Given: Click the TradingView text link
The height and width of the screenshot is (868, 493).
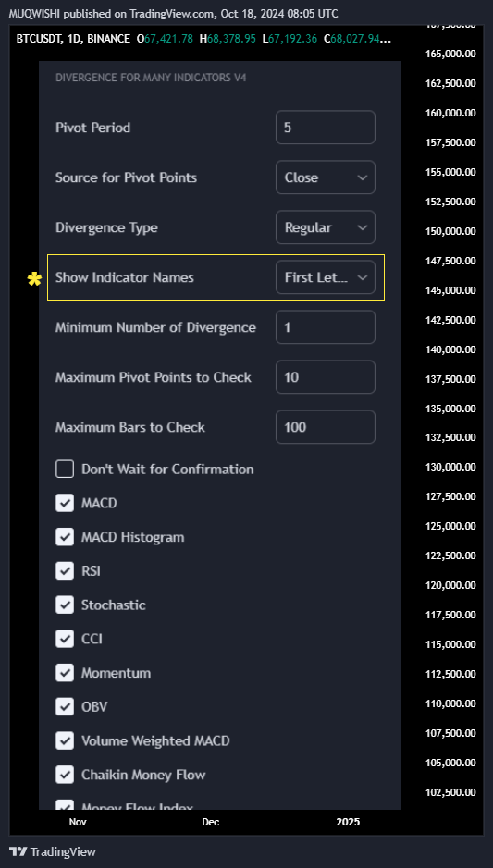Looking at the screenshot, I should (x=63, y=851).
